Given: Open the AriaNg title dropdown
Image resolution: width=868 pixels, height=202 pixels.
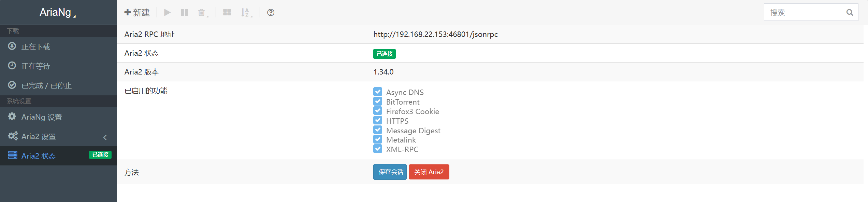Looking at the screenshot, I should pyautogui.click(x=57, y=13).
